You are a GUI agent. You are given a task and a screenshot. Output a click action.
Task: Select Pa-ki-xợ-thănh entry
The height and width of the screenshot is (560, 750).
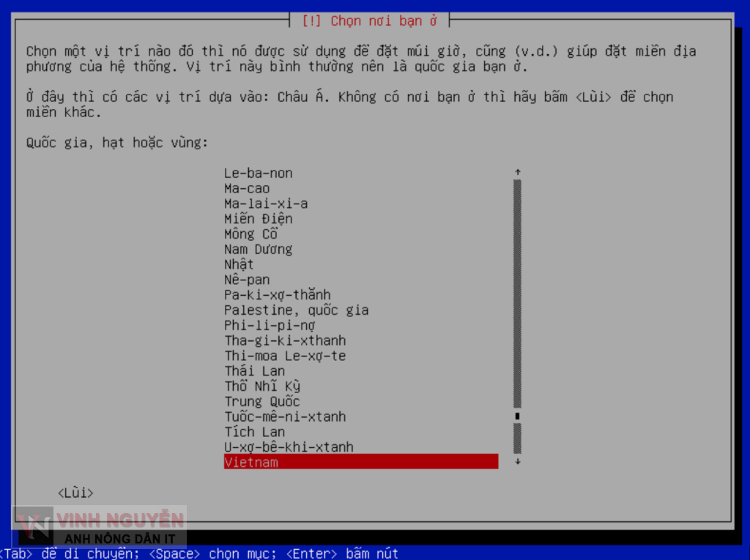(x=278, y=295)
